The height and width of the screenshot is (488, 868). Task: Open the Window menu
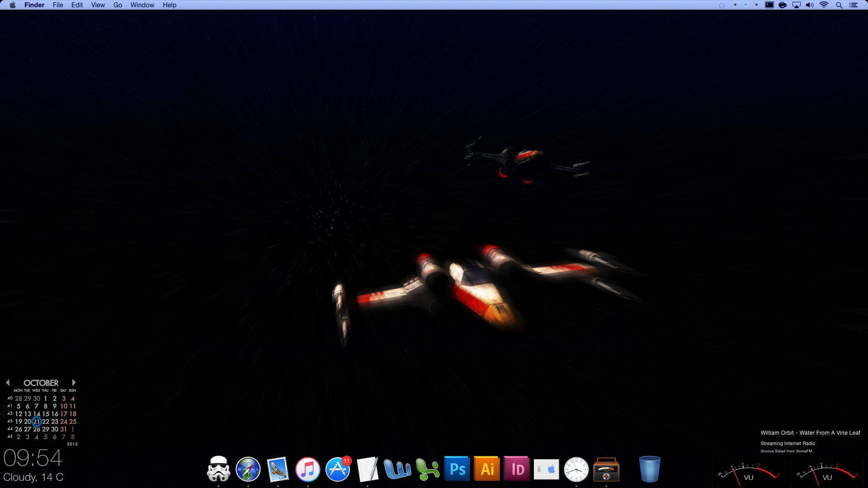142,5
